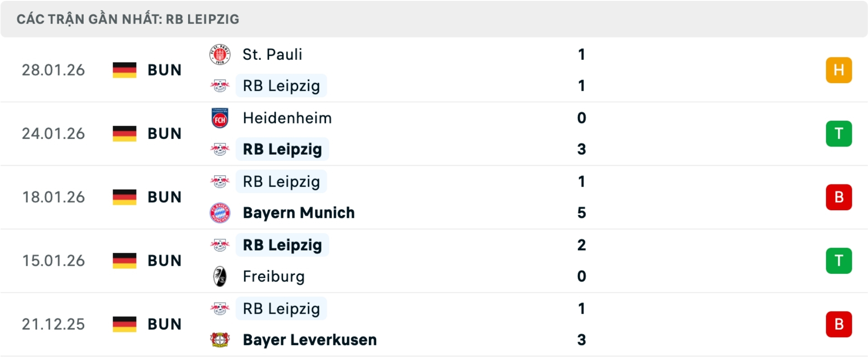Click the yellow H draw badge
The height and width of the screenshot is (358, 868).
pos(839,70)
